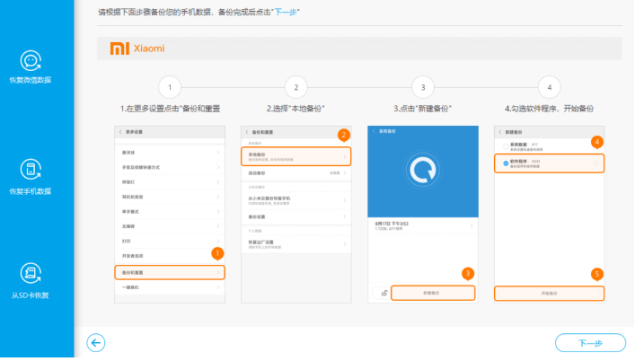Click the step 4 circle indicator

(x=549, y=87)
